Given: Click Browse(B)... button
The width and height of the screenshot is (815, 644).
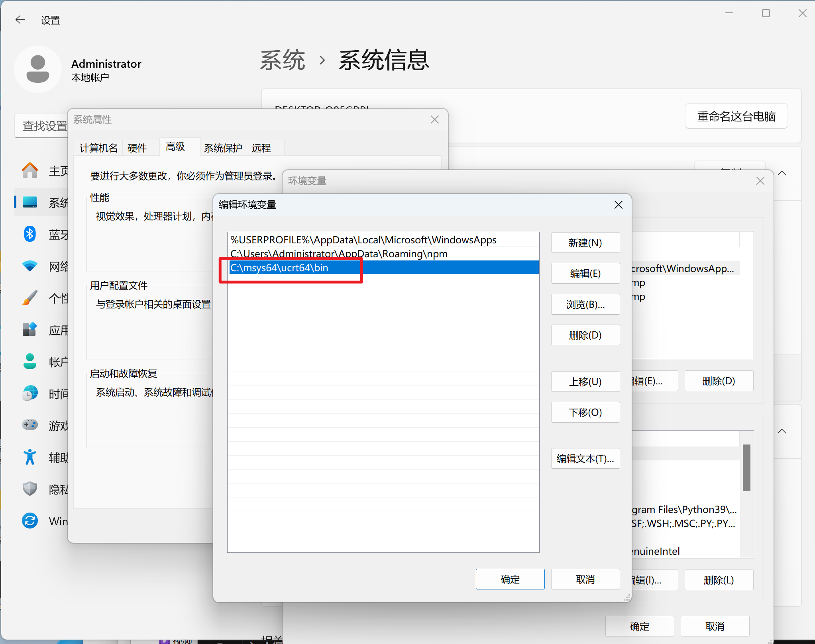Looking at the screenshot, I should coord(585,304).
